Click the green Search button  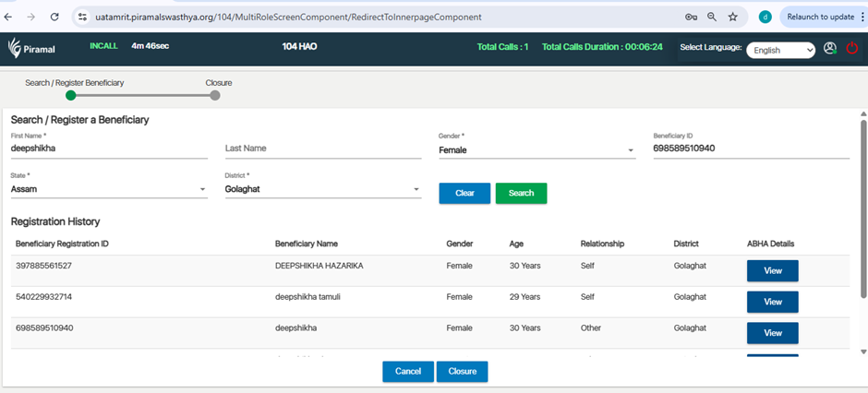coord(521,193)
